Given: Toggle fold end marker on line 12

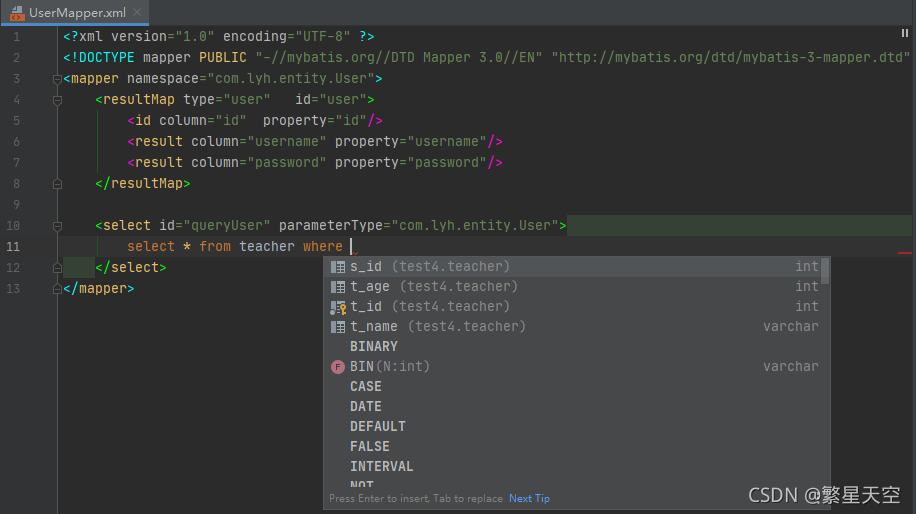Looking at the screenshot, I should click(x=57, y=268).
